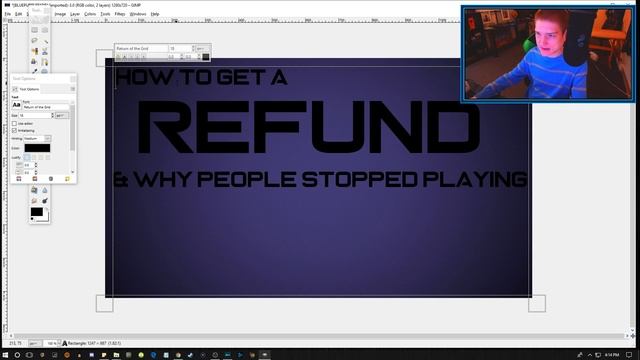Open the Windows Start menu
640x360 pixels.
click(x=6, y=355)
